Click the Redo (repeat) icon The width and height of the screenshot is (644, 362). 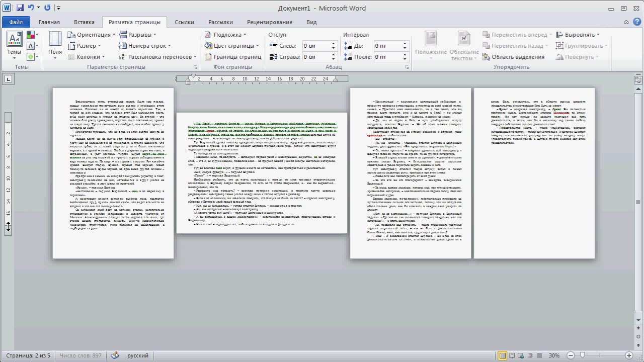tap(47, 8)
